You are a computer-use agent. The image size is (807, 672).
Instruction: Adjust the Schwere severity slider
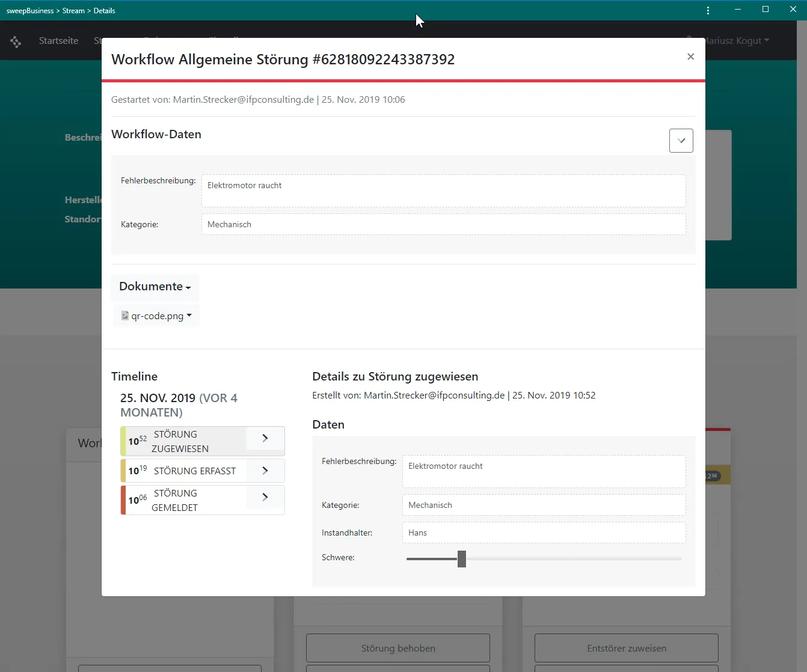pos(461,558)
